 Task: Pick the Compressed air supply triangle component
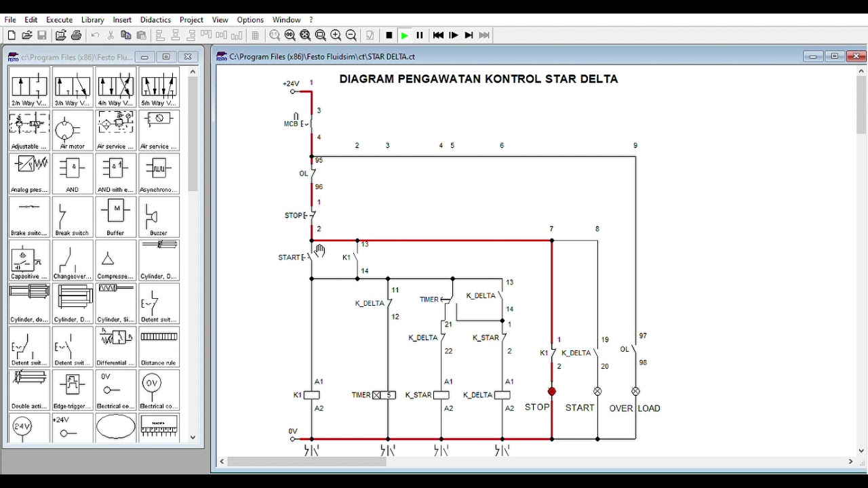[116, 261]
